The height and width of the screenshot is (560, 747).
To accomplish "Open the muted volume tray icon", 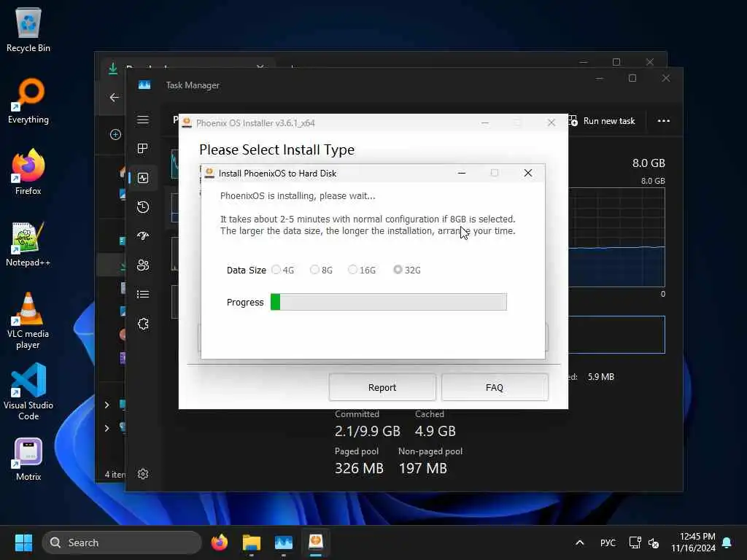I will click(654, 542).
